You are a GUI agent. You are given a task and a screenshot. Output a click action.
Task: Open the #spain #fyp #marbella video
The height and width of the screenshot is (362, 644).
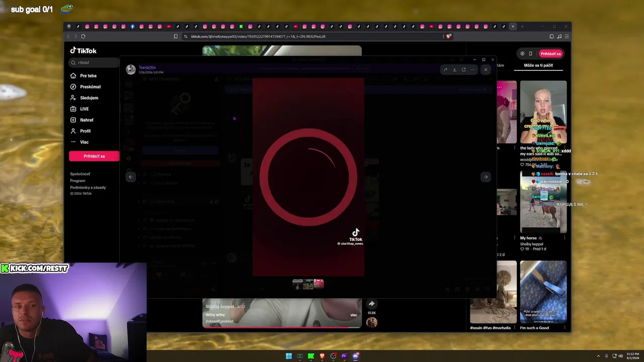pos(493,292)
